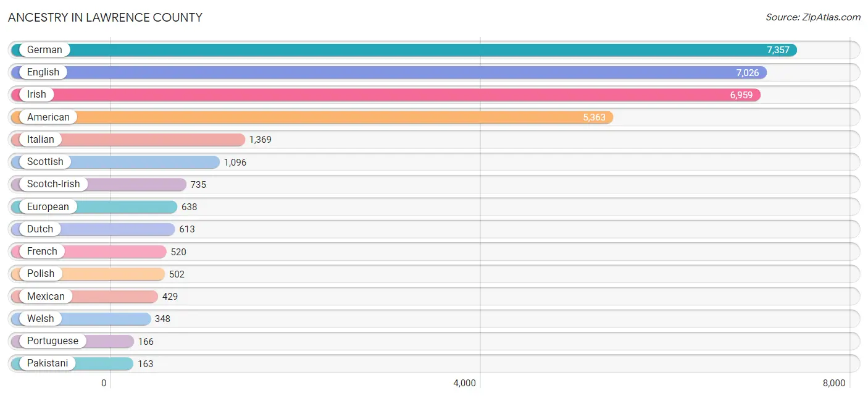This screenshot has width=868, height=398.
Task: Click the 613 value beside Dutch bar
Action: point(187,229)
